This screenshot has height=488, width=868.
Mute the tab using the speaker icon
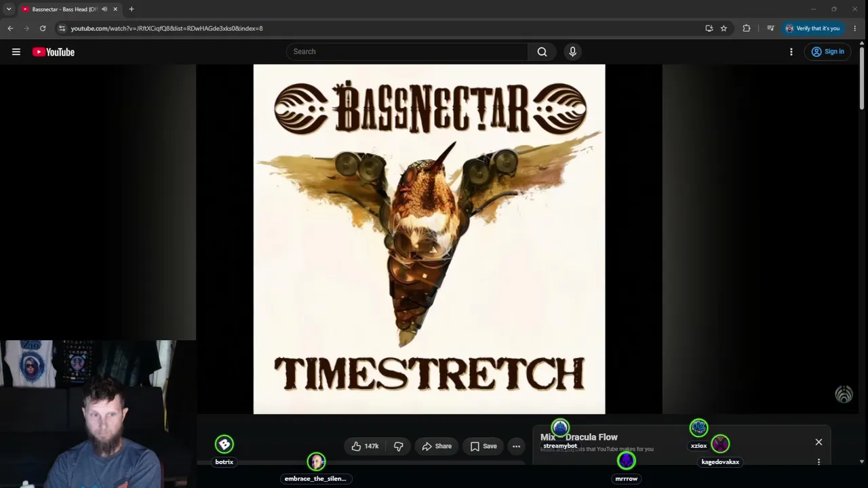tap(104, 9)
